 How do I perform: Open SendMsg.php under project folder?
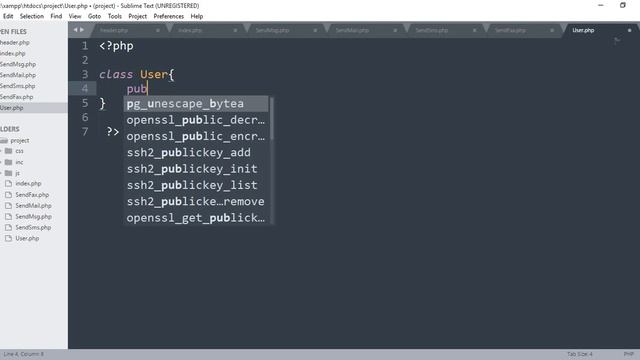point(33,217)
